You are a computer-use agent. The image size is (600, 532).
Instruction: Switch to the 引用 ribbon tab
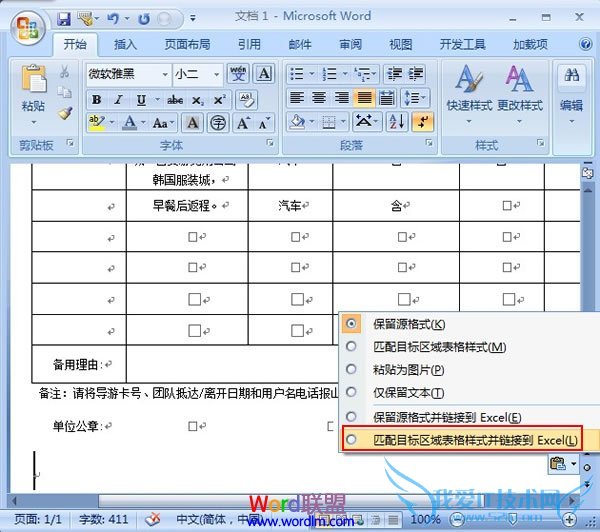(x=249, y=44)
